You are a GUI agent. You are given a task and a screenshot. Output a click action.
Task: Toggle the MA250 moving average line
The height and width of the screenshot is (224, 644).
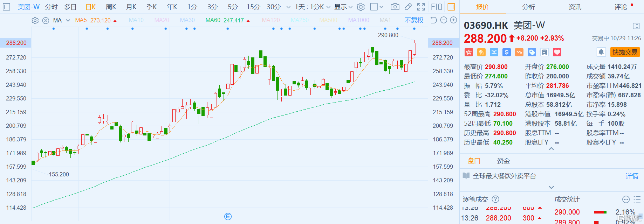[x=300, y=20]
